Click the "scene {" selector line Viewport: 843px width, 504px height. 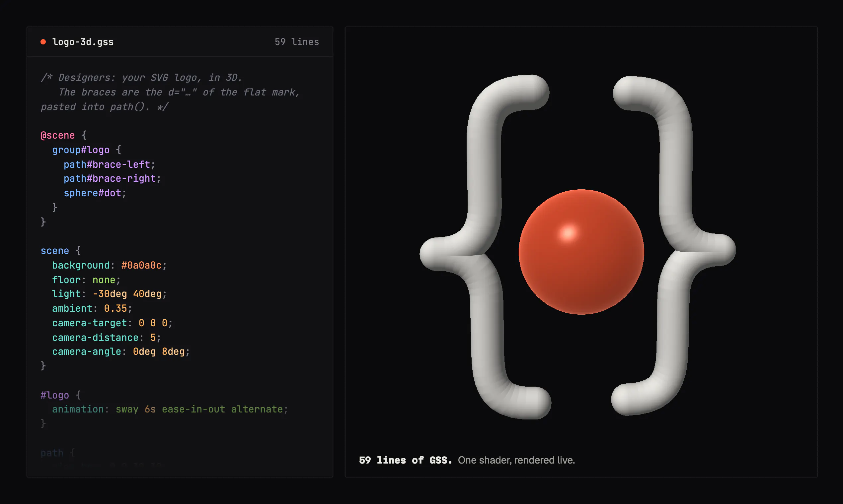click(60, 251)
